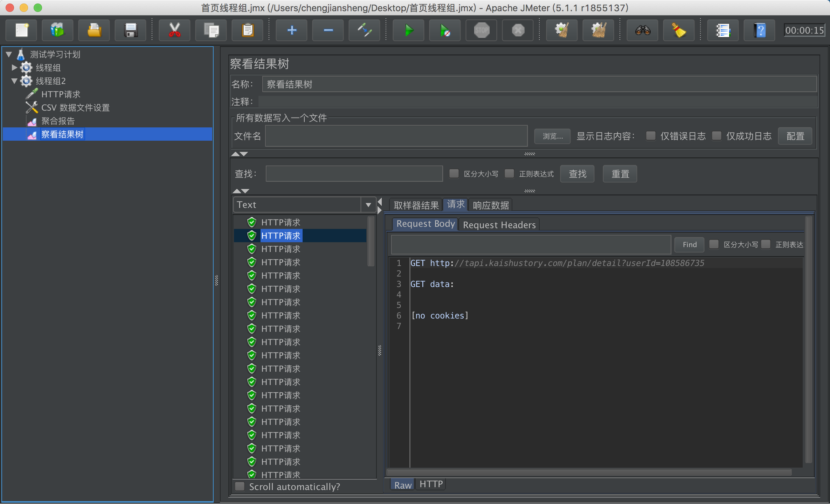Click the Paste clipboard icon

(247, 30)
